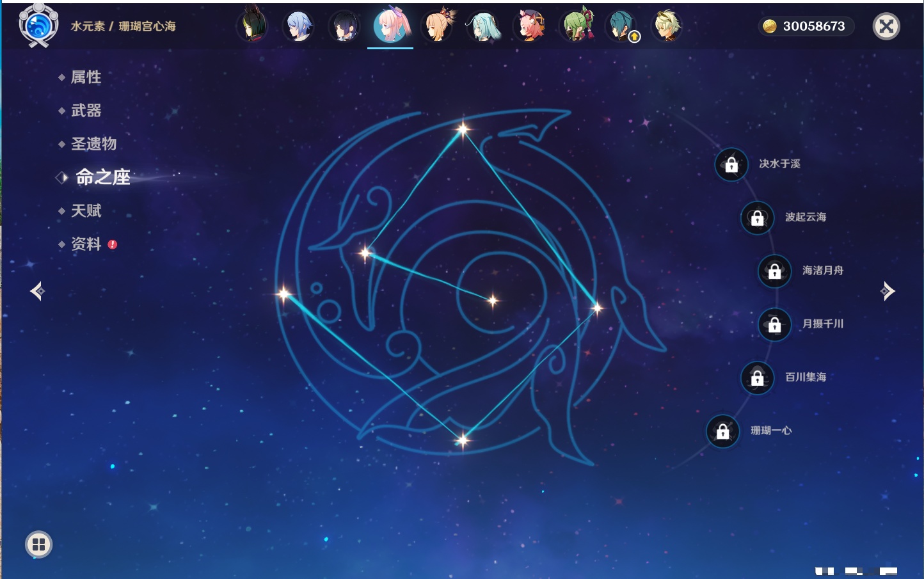Close the character screen with the X

(886, 26)
